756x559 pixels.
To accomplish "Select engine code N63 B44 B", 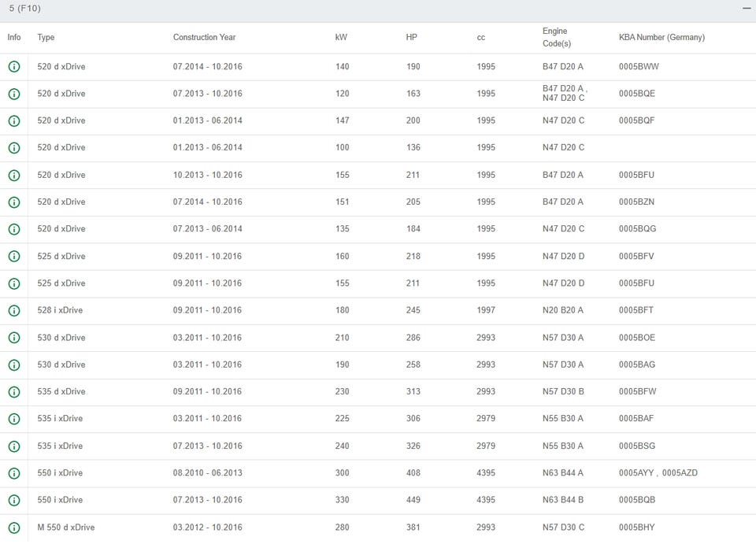I will pos(562,500).
